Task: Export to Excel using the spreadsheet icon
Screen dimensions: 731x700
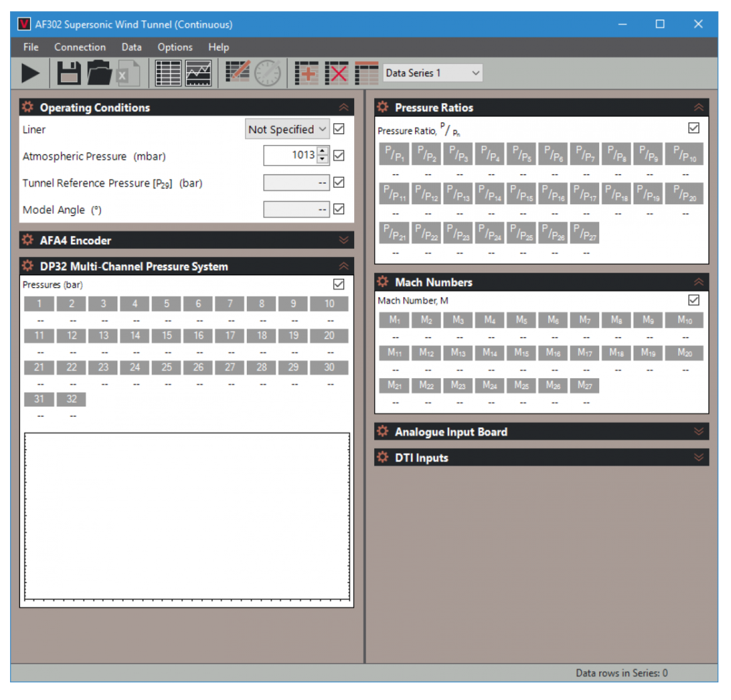Action: (x=127, y=74)
